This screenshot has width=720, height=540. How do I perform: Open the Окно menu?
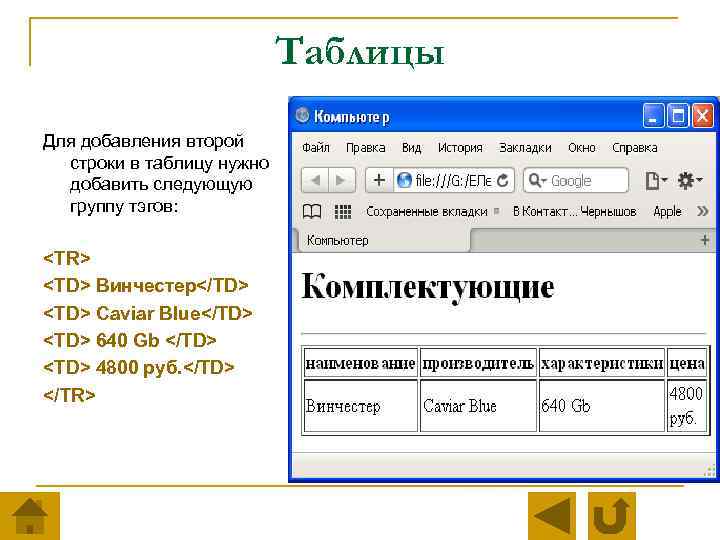[582, 148]
